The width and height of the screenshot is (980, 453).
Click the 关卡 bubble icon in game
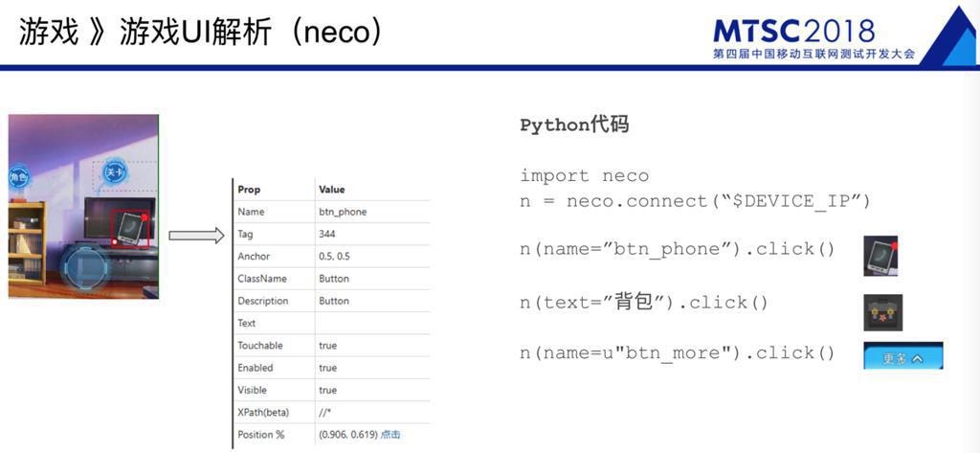115,172
